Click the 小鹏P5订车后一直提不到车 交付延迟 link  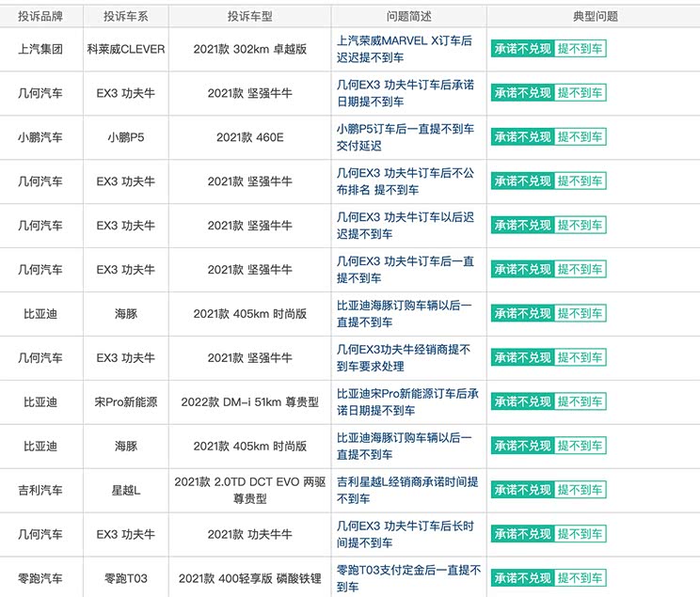[x=405, y=137]
